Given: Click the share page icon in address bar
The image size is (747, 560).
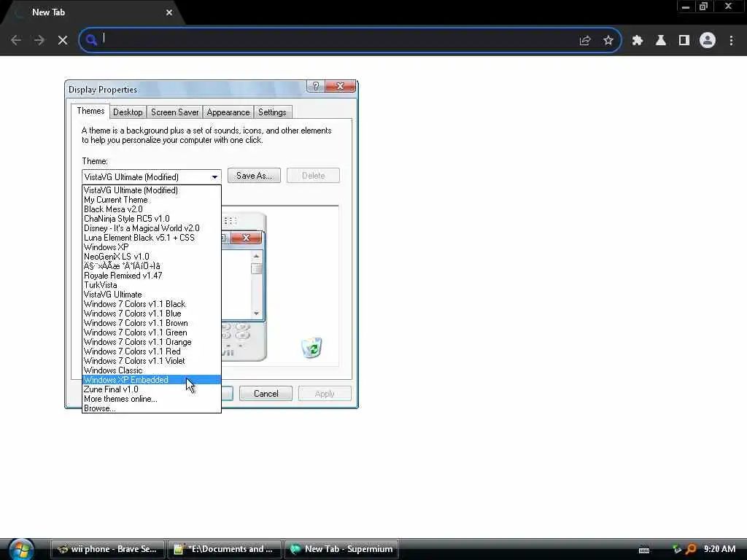Looking at the screenshot, I should 585,41.
